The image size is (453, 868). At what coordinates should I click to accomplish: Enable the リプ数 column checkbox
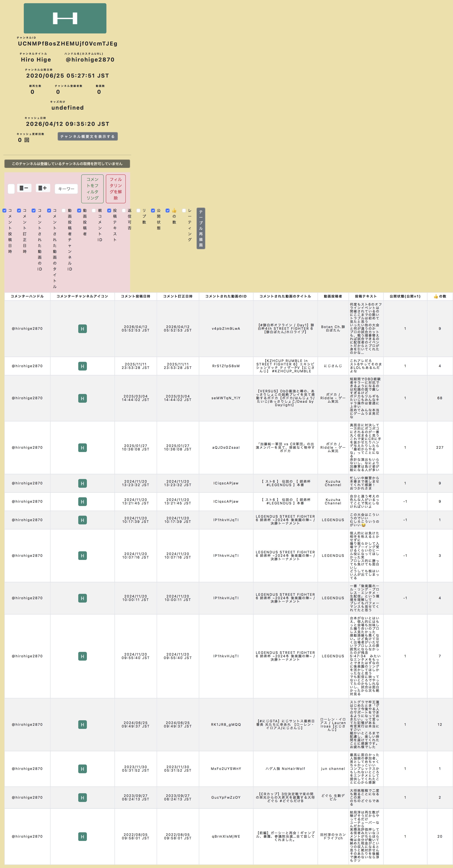(x=138, y=211)
